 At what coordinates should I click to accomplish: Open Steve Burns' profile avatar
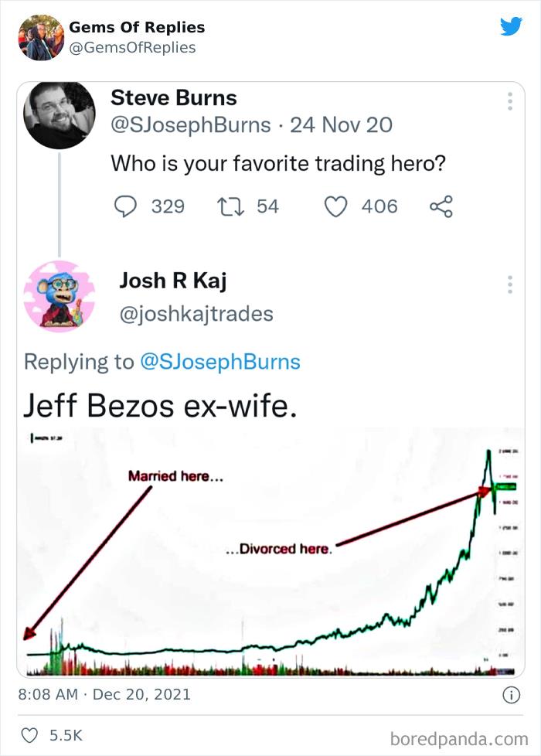point(59,116)
